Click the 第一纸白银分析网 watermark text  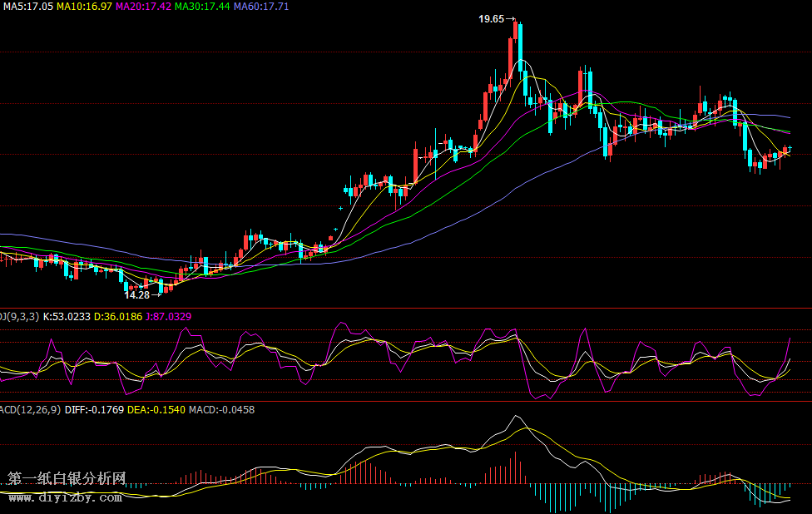point(67,479)
